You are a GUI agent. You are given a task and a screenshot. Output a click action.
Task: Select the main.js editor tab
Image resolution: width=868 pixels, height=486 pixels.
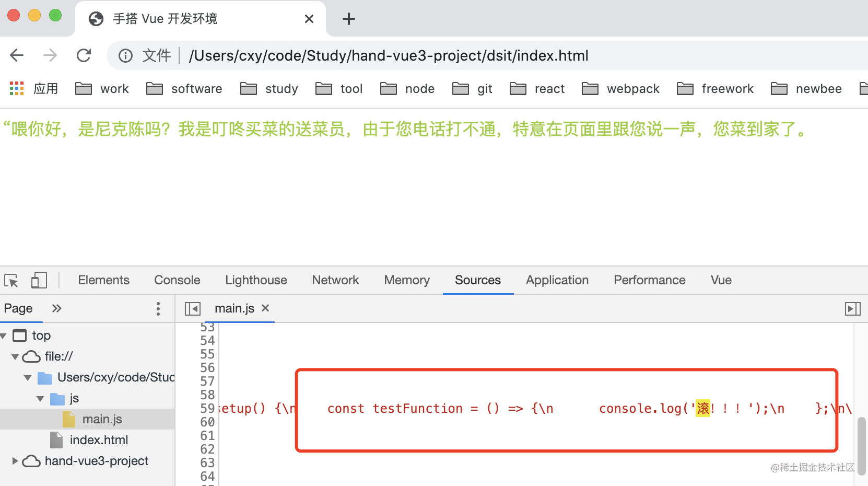(x=234, y=308)
